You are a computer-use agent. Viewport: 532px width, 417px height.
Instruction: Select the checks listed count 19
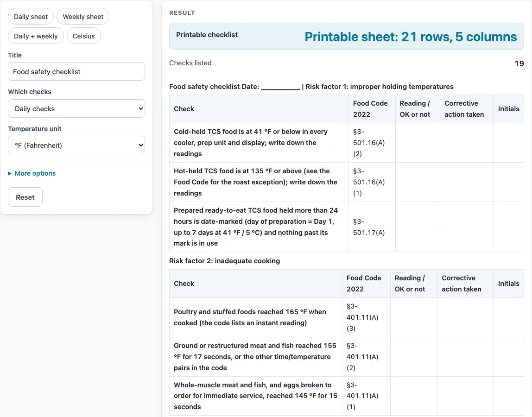click(519, 63)
